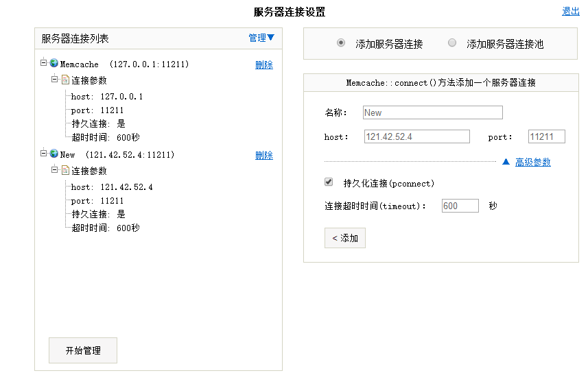Collapse 连接参数 under Memcache server
Screen dimensions: 588x384
(55, 80)
